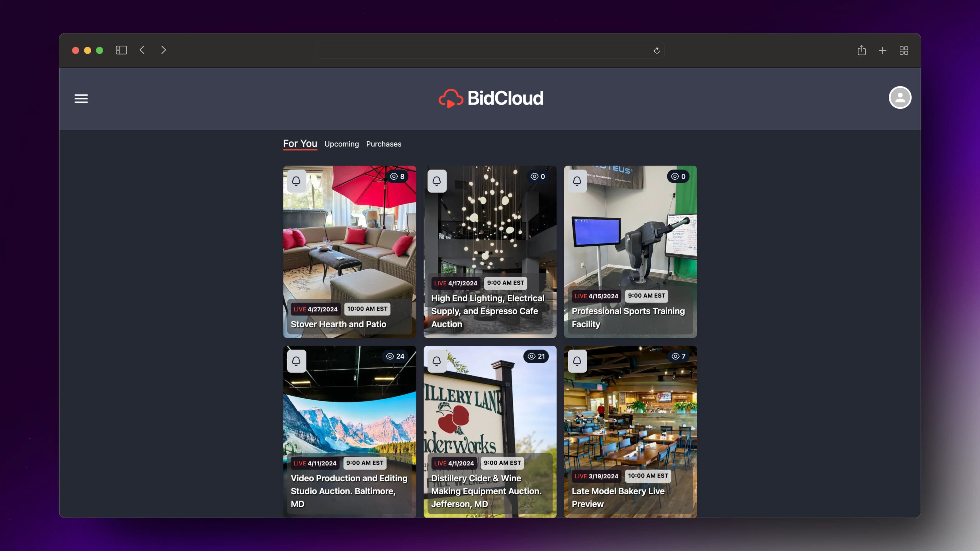Image resolution: width=980 pixels, height=551 pixels.
Task: Click the browser reload icon
Action: (x=657, y=51)
